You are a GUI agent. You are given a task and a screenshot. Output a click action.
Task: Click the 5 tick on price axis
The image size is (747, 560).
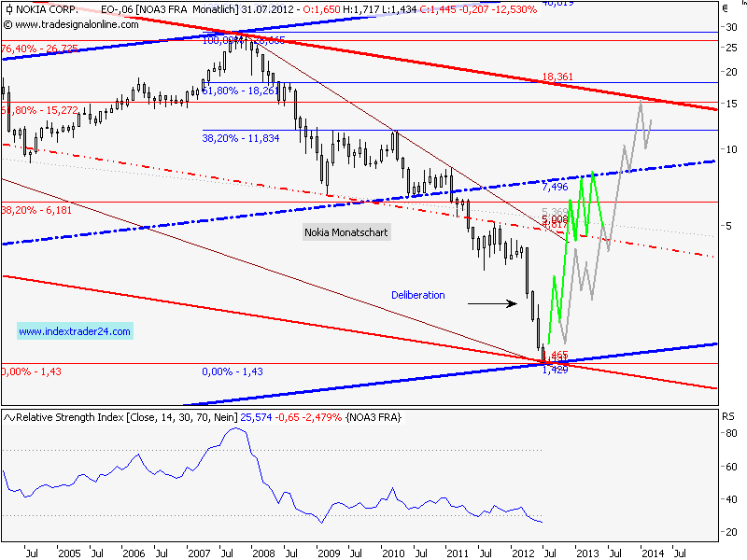(x=728, y=226)
